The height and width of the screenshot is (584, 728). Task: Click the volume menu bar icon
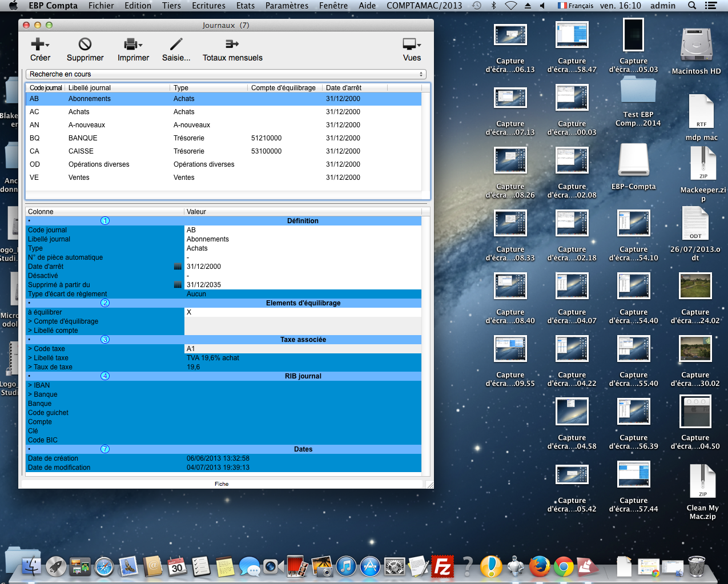pos(542,6)
